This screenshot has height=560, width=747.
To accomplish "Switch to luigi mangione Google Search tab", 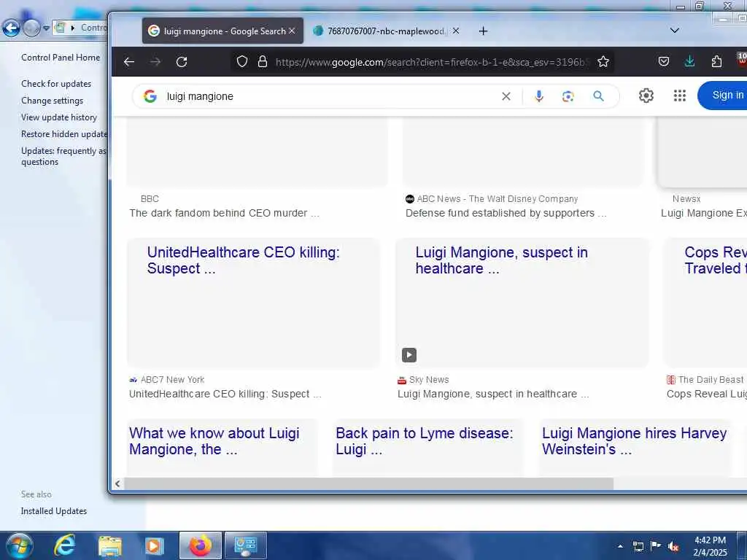I will pyautogui.click(x=223, y=31).
